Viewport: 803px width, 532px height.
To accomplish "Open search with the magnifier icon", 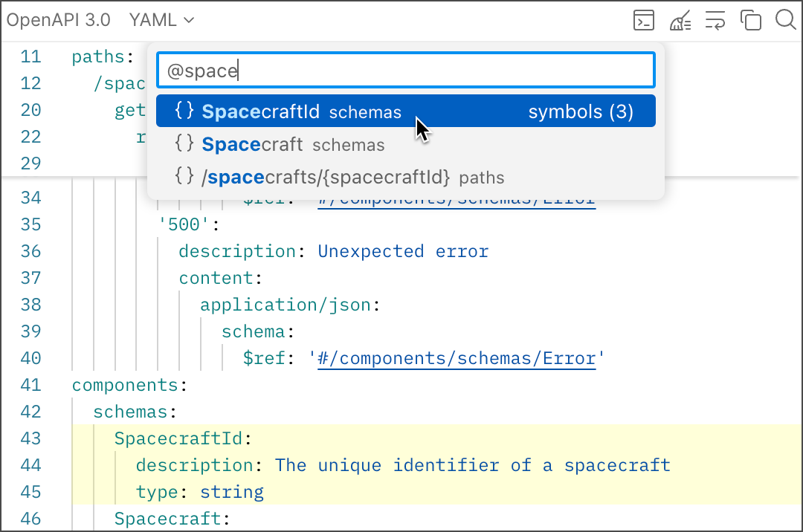I will click(x=785, y=20).
